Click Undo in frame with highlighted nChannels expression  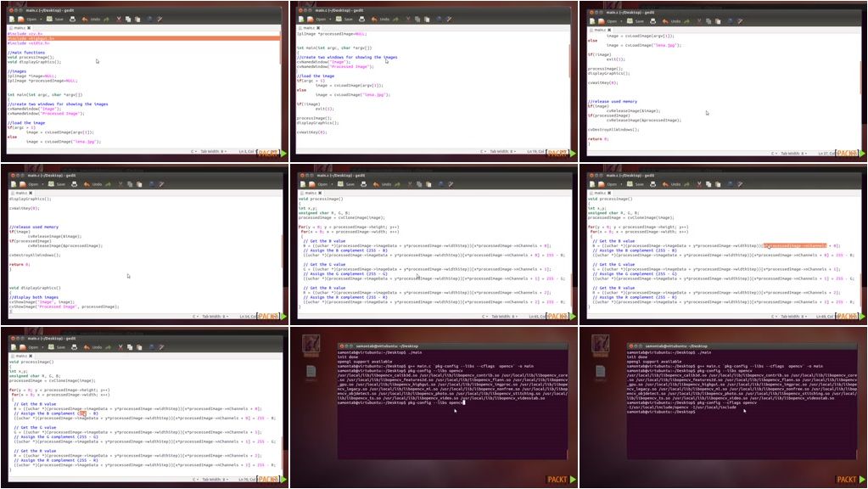coord(671,184)
